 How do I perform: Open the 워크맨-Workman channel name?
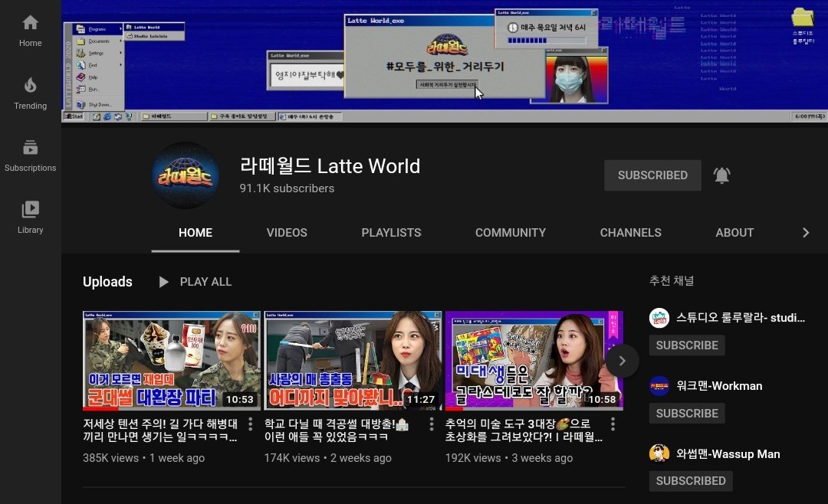point(719,386)
